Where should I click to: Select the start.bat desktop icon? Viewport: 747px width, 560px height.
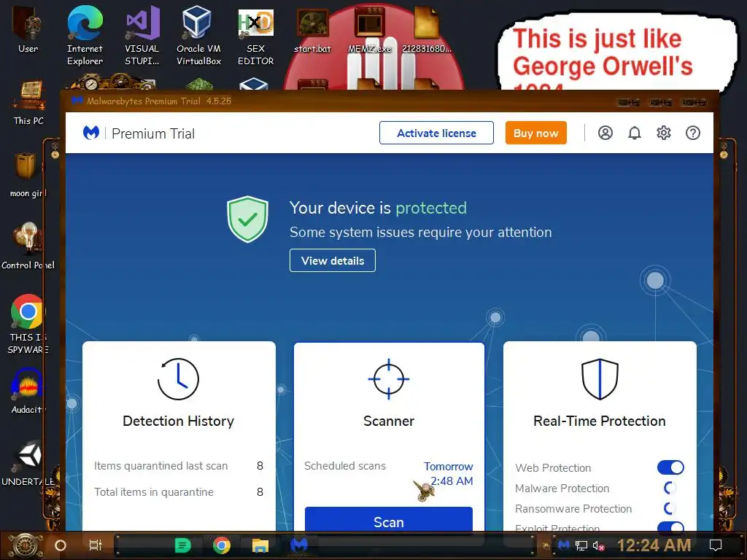coord(312,29)
